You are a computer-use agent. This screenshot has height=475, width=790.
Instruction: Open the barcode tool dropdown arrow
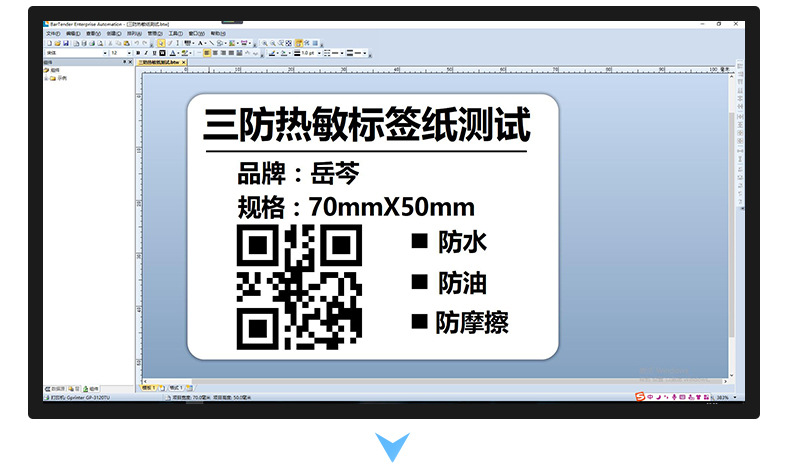193,43
